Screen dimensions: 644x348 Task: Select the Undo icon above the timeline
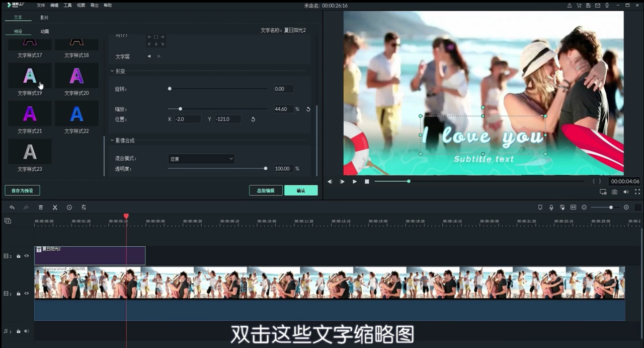point(12,207)
